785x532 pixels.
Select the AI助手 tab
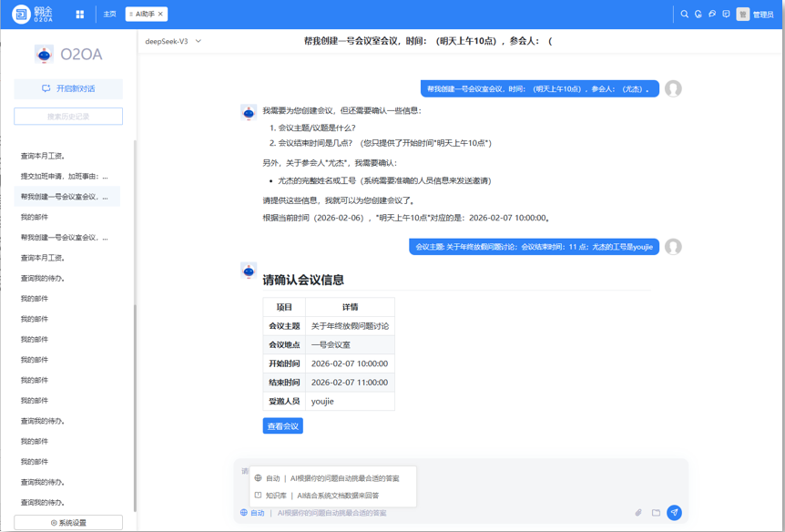146,14
